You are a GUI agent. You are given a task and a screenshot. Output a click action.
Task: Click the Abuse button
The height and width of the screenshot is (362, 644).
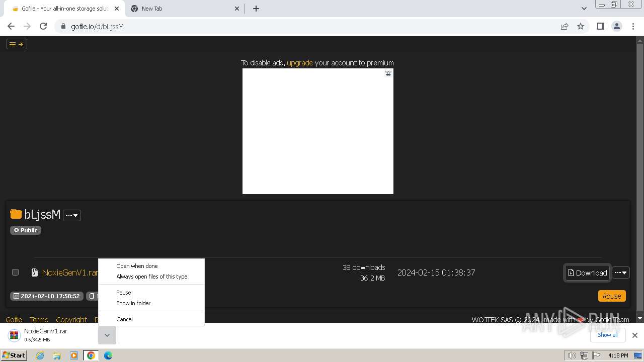point(612,296)
